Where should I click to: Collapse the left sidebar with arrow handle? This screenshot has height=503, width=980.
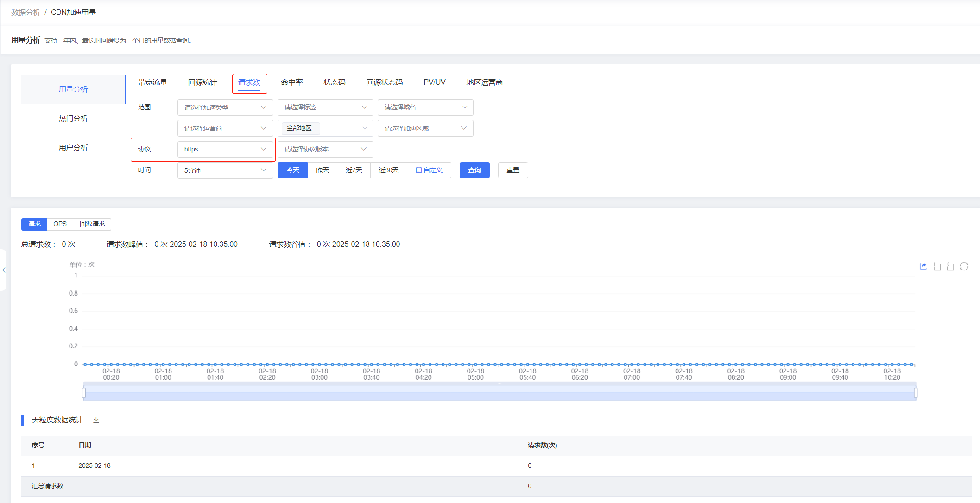4,270
